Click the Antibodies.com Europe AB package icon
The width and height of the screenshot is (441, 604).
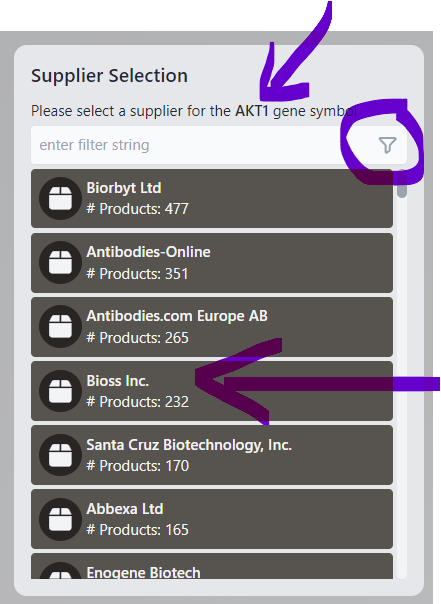click(x=60, y=326)
